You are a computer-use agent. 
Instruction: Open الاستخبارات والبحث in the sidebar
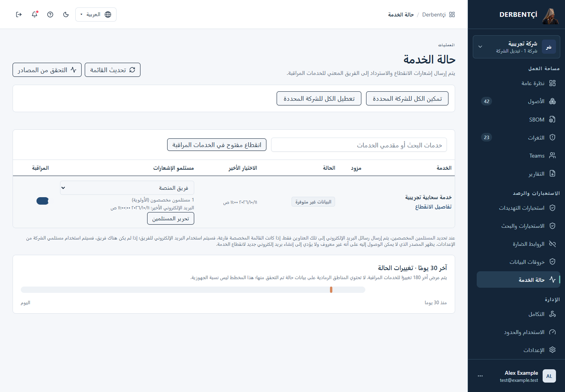518,226
